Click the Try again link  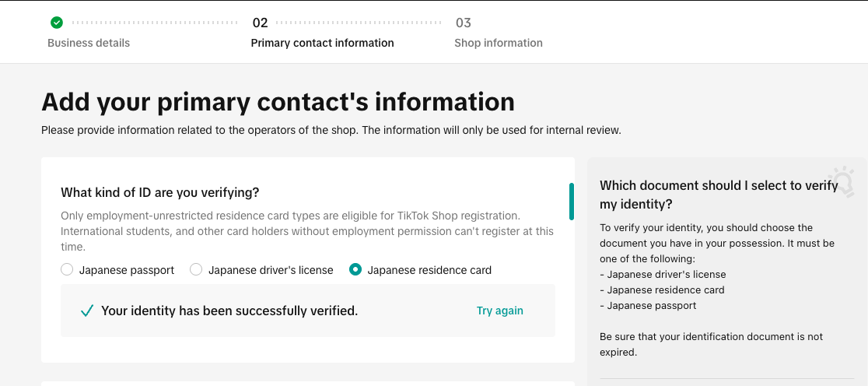point(500,311)
